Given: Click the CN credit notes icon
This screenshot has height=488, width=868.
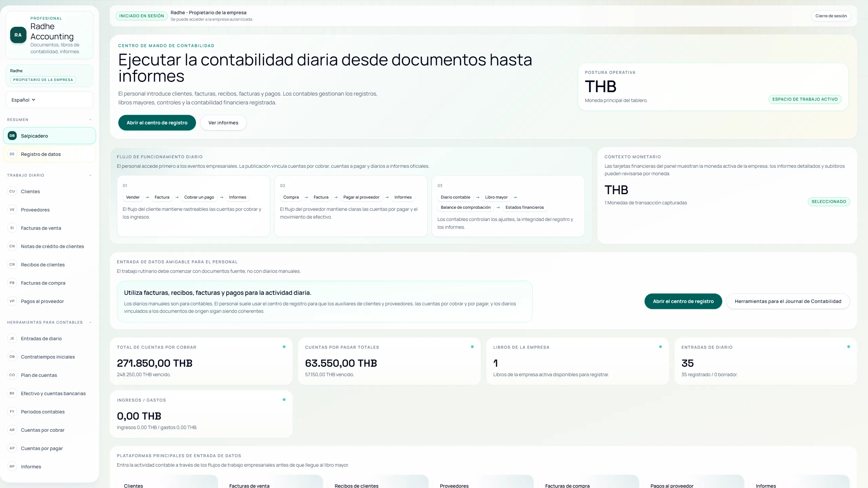Looking at the screenshot, I should click(x=12, y=246).
